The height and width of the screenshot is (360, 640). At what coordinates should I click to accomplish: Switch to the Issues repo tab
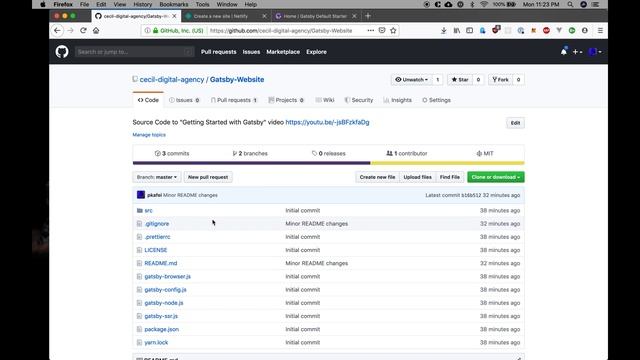(x=184, y=100)
